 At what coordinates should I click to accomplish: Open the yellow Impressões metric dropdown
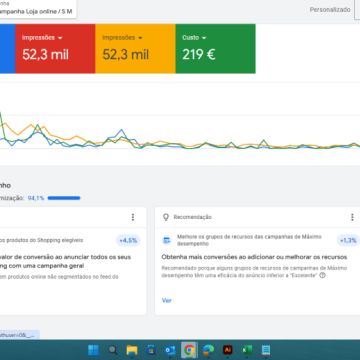pos(140,38)
